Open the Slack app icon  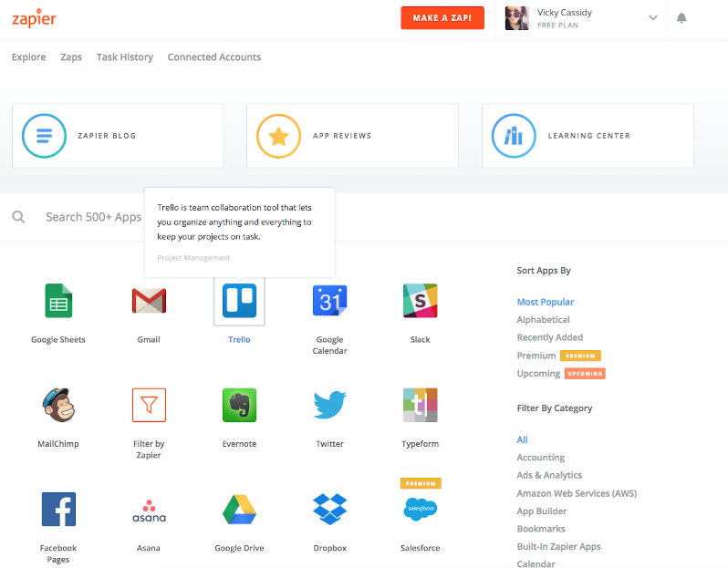pyautogui.click(x=421, y=301)
